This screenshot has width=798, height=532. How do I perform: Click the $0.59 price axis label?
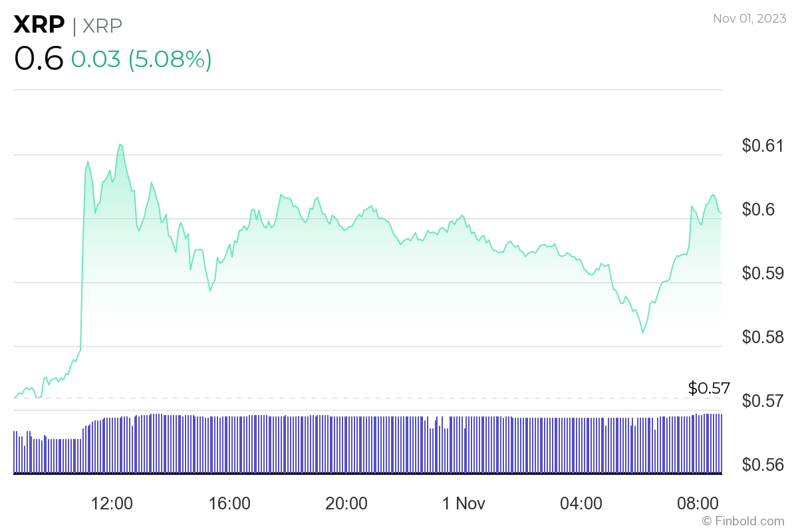click(x=761, y=273)
